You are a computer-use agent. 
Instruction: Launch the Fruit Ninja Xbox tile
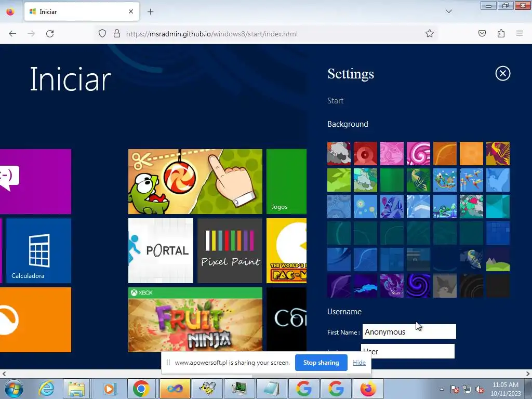pos(195,320)
